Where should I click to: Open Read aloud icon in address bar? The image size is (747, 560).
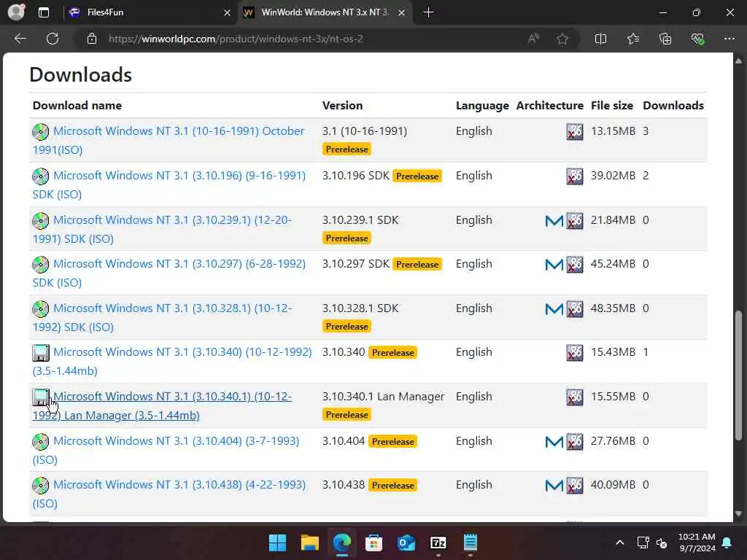533,39
